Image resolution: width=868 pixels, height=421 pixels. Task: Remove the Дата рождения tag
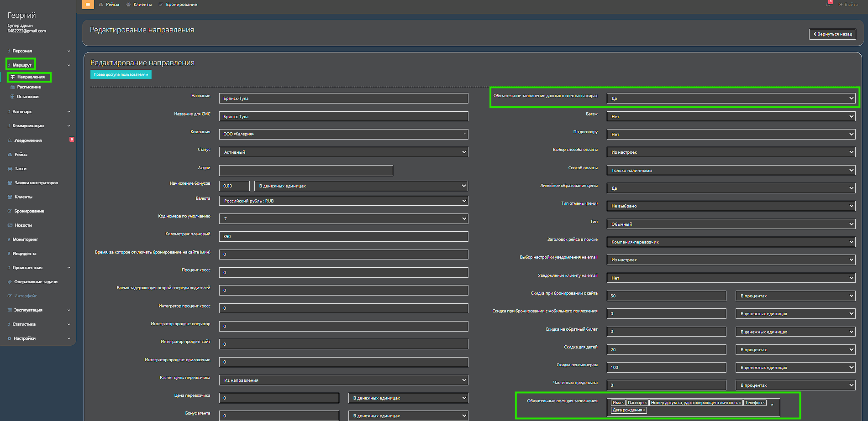click(644, 411)
